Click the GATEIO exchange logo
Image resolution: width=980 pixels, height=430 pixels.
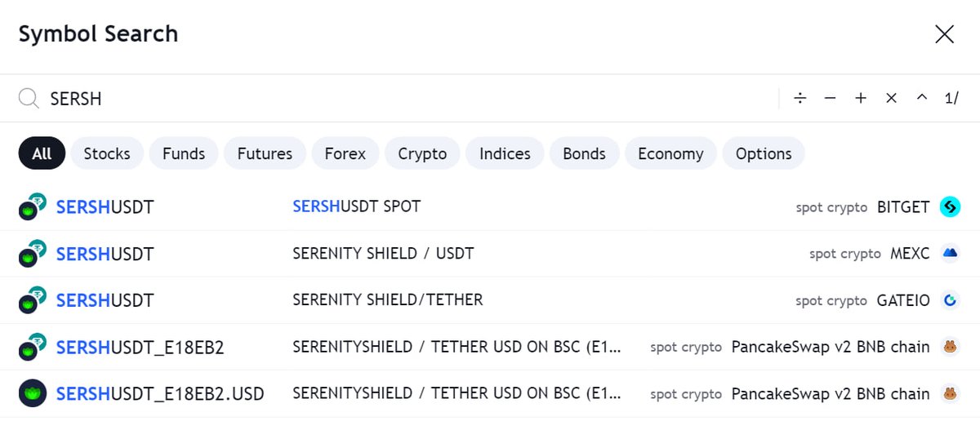(950, 300)
